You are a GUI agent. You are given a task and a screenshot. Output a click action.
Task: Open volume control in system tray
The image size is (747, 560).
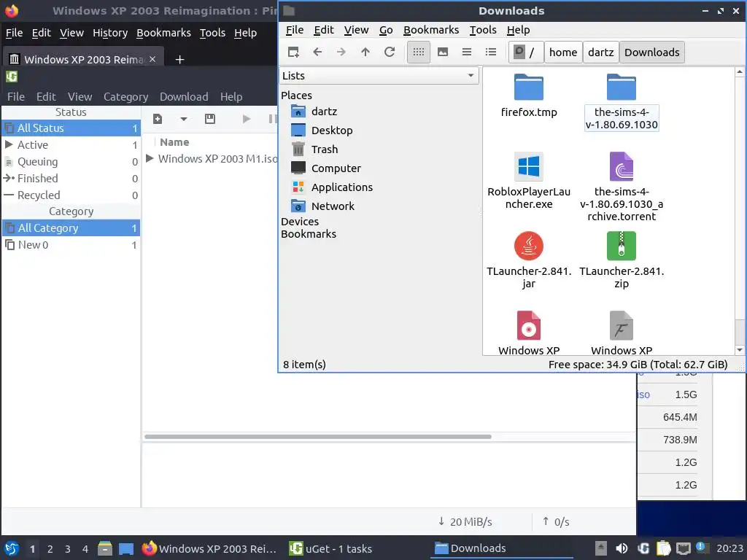(622, 548)
